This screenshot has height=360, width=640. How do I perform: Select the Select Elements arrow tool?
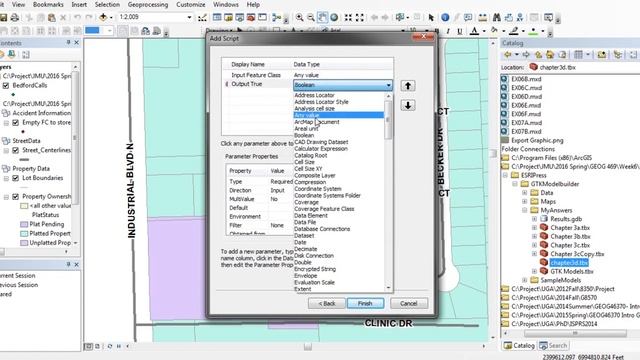[431, 17]
